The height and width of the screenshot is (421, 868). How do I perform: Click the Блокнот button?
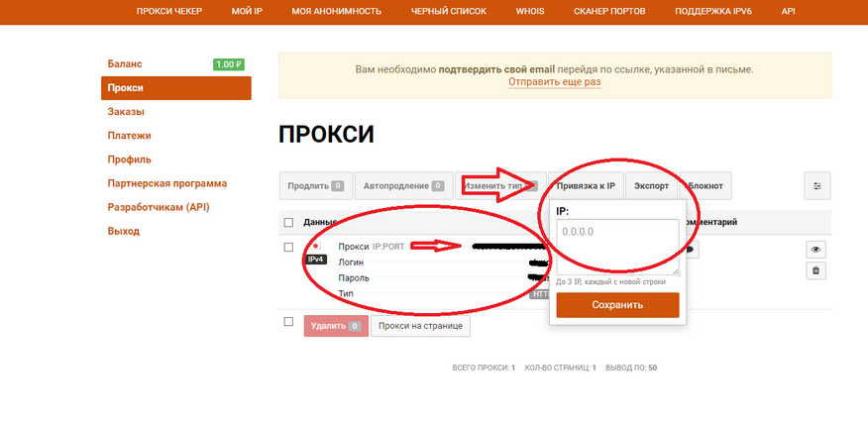(705, 186)
